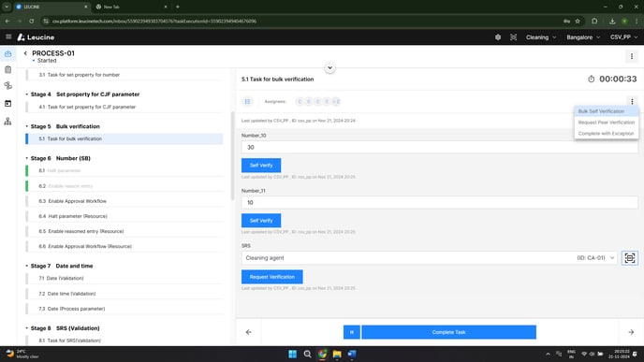Open the hierarchy icon in left sidebar
644x362 pixels.
(7, 121)
